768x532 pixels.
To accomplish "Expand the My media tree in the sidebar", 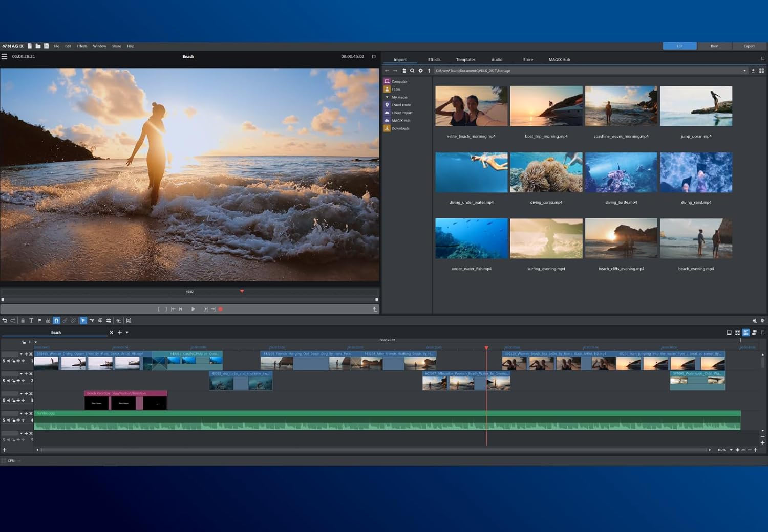I will (x=388, y=97).
